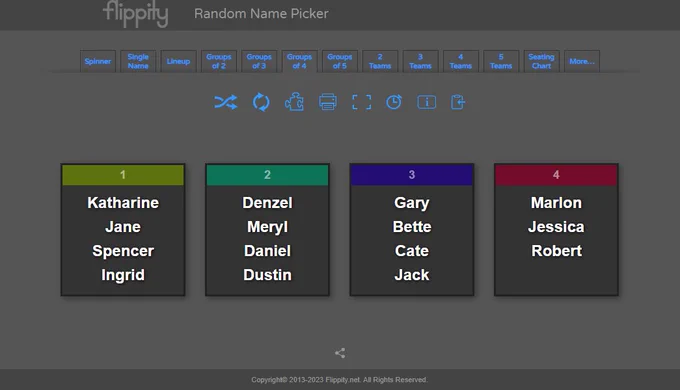This screenshot has width=680, height=390.
Task: Click the flippity logo
Action: (136, 14)
